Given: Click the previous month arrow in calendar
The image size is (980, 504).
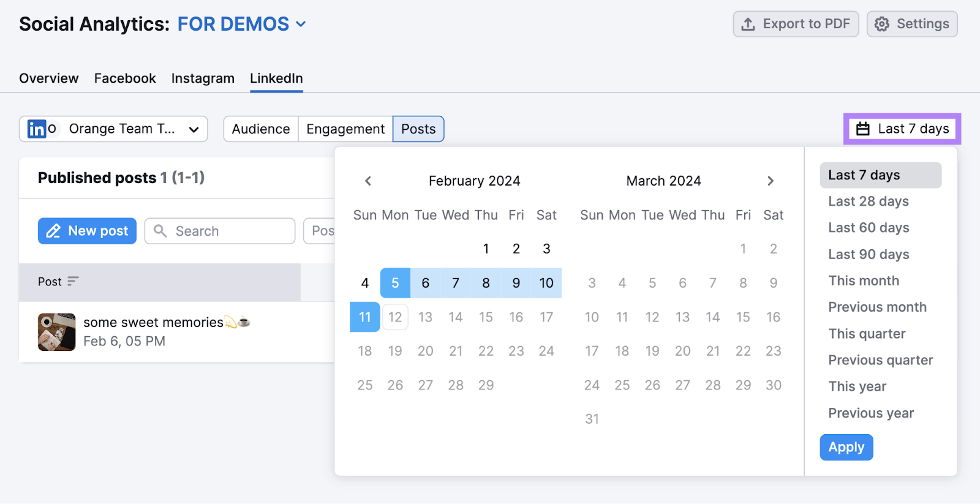Looking at the screenshot, I should tap(368, 181).
